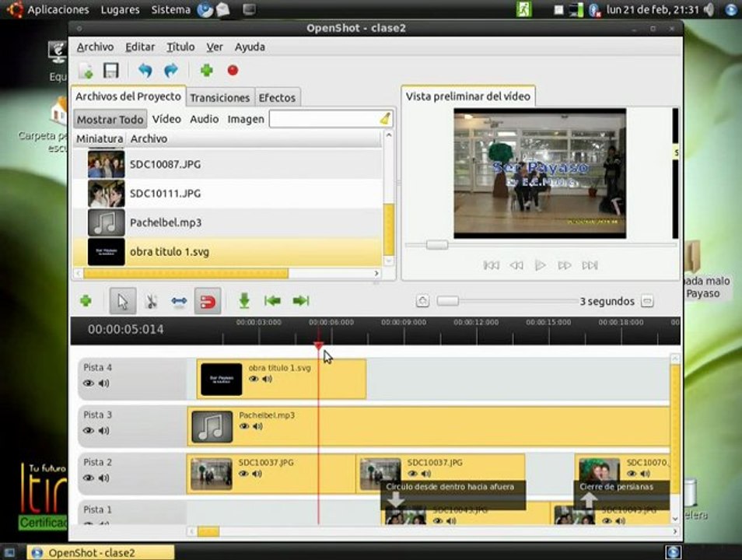Screen dimensions: 742x560
Task: Select Circulo desde dentro hacia afuera transition
Action: pyautogui.click(x=453, y=494)
